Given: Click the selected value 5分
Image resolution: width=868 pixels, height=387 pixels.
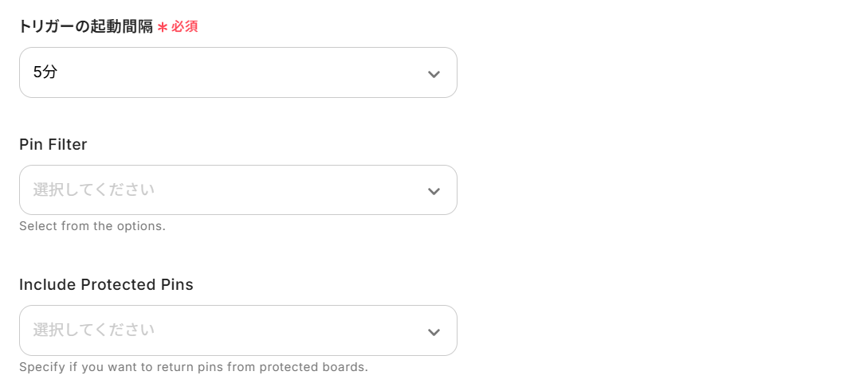Looking at the screenshot, I should click(x=45, y=72).
